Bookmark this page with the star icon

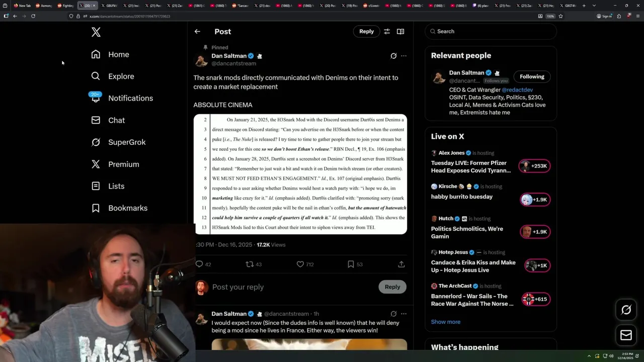pos(560,16)
